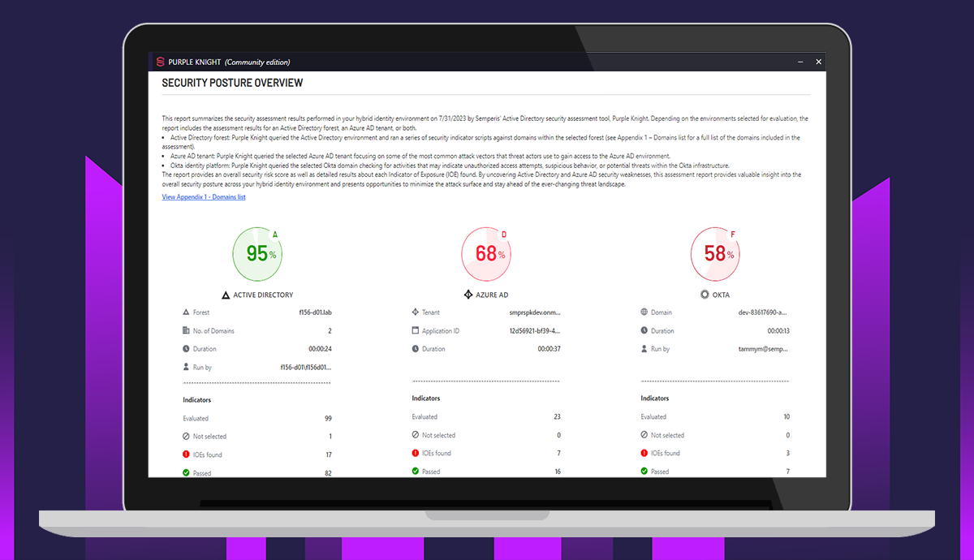Viewport: 974px width, 560px height.
Task: Click the Azure AD diamond icon
Action: point(467,295)
